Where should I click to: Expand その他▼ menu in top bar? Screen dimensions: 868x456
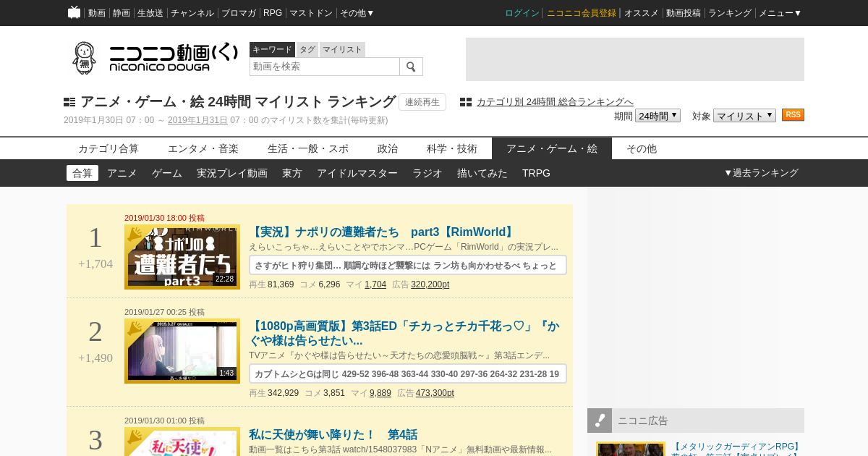click(x=357, y=13)
